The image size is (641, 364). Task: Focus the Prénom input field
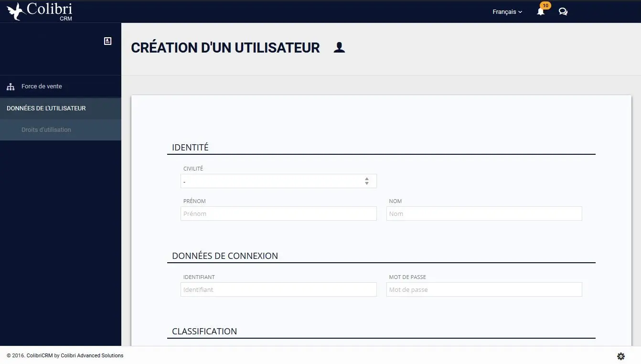(278, 214)
